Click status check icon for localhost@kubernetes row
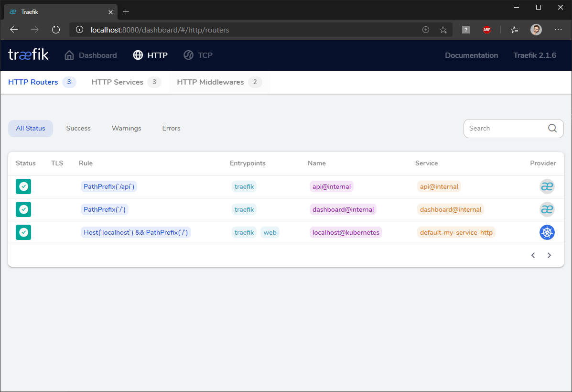This screenshot has width=572, height=392. coord(23,232)
